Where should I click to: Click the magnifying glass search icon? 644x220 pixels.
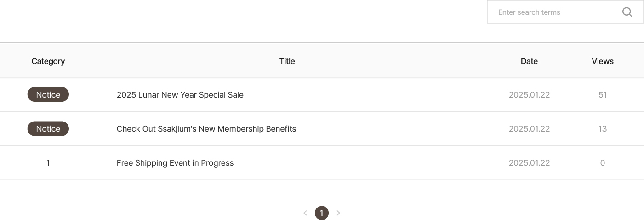coord(627,12)
